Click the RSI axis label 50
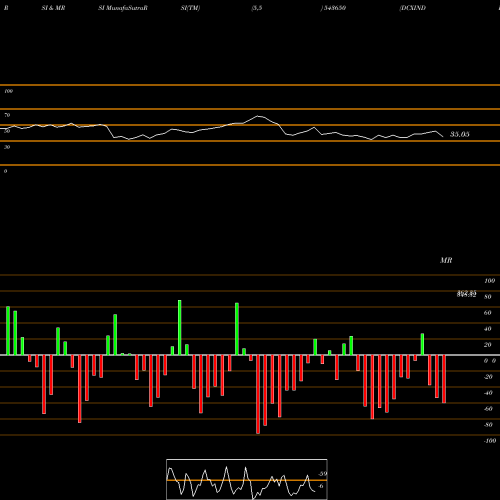 point(7,131)
